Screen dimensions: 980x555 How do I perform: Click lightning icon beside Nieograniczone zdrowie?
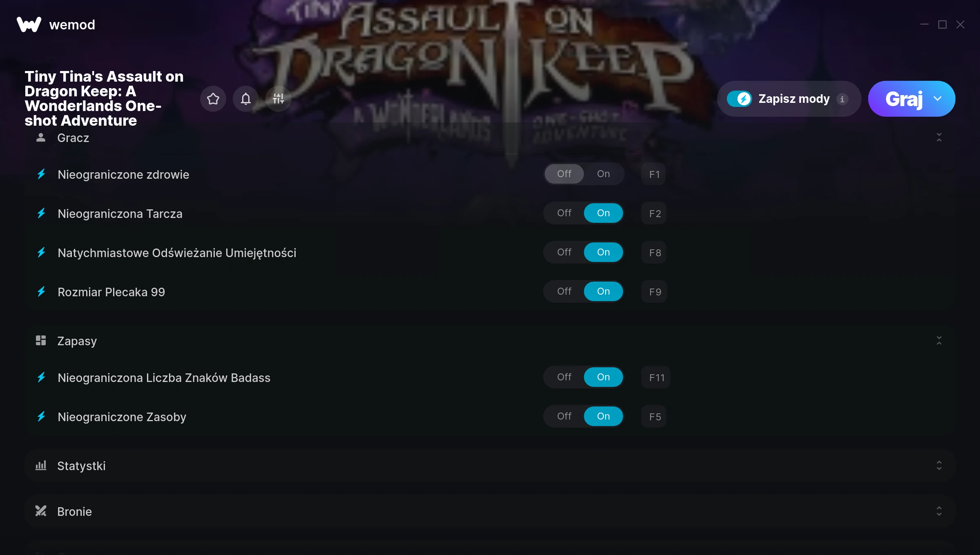pos(41,174)
